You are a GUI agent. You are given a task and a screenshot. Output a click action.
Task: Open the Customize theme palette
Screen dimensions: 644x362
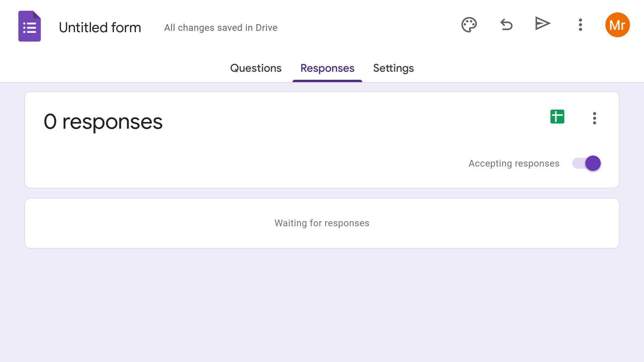click(469, 25)
